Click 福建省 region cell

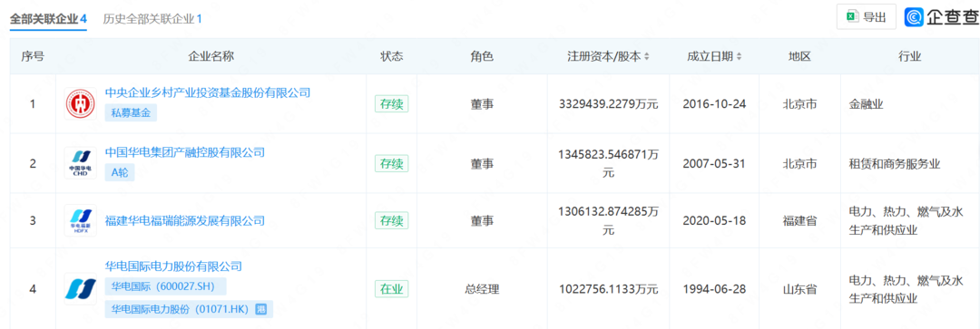click(799, 220)
